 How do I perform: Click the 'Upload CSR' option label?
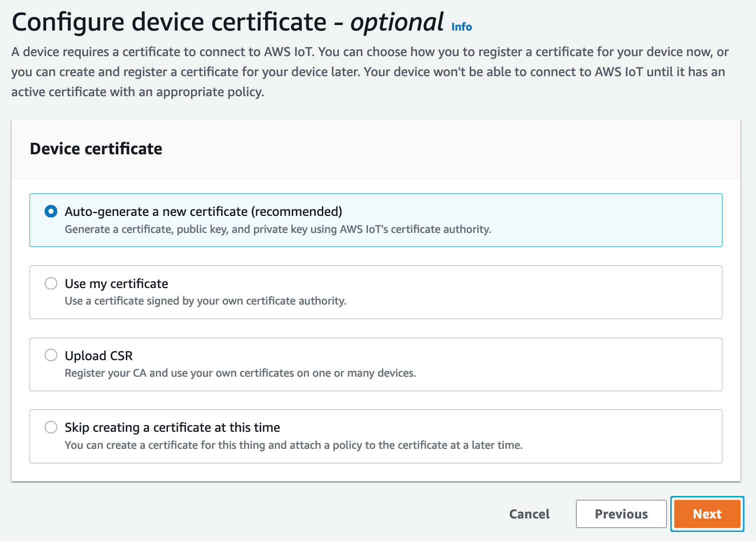click(99, 356)
